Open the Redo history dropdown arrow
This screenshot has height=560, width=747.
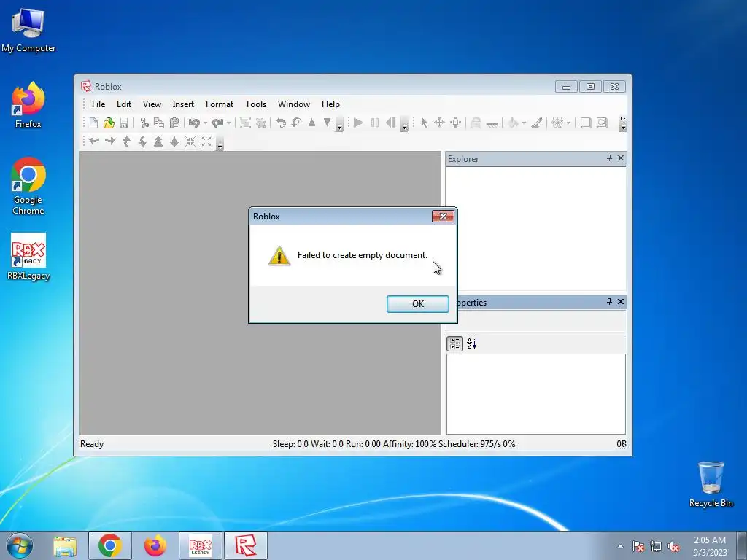click(229, 122)
